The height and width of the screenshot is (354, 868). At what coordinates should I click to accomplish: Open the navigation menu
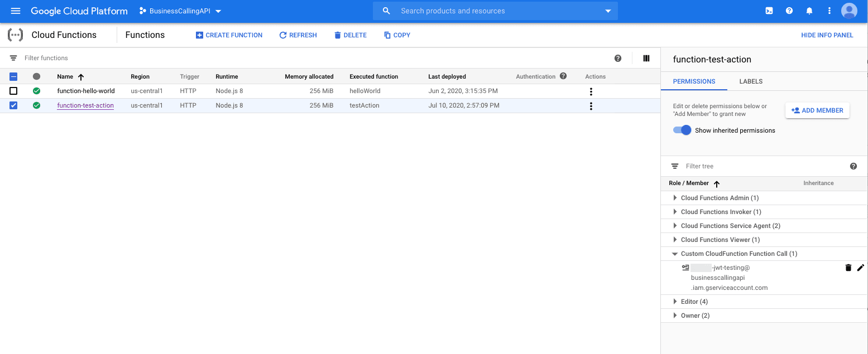point(15,11)
